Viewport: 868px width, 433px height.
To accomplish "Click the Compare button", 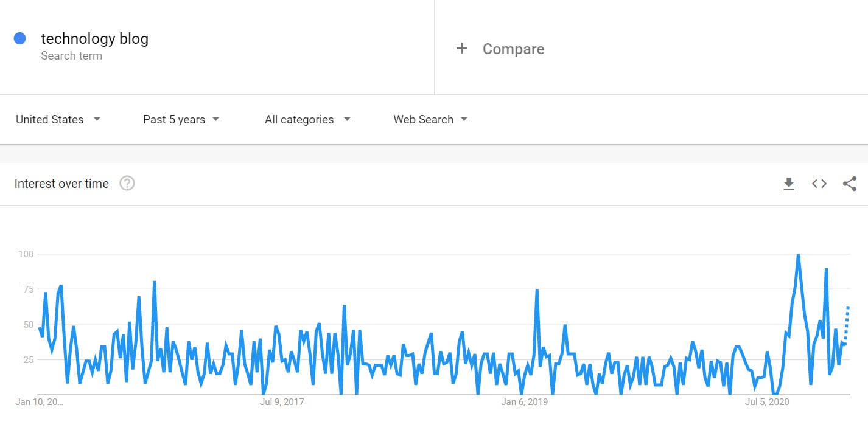I will point(513,49).
